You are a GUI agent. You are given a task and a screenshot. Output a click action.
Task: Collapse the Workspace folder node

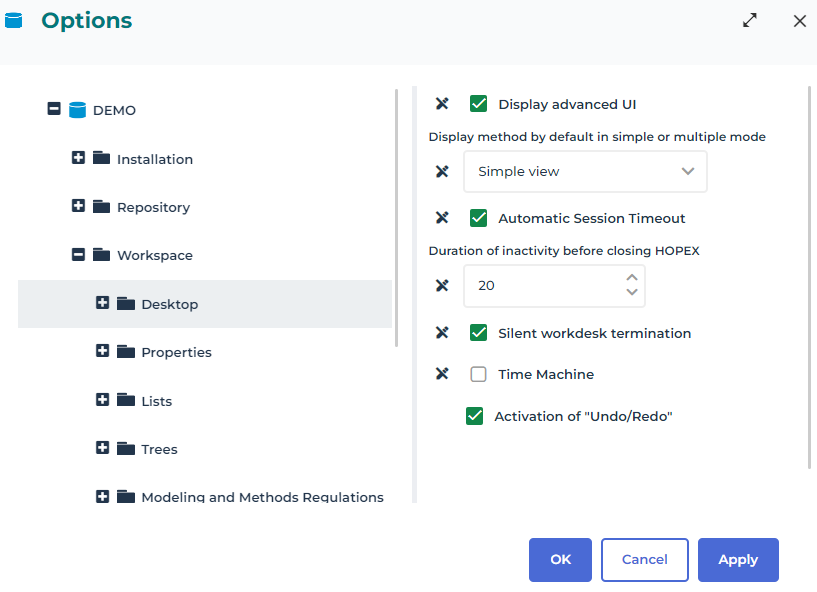[x=78, y=255]
